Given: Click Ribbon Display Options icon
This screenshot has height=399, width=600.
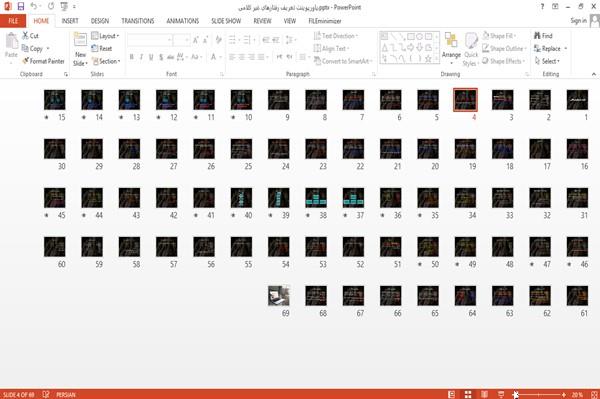Looking at the screenshot, I should pyautogui.click(x=555, y=7).
